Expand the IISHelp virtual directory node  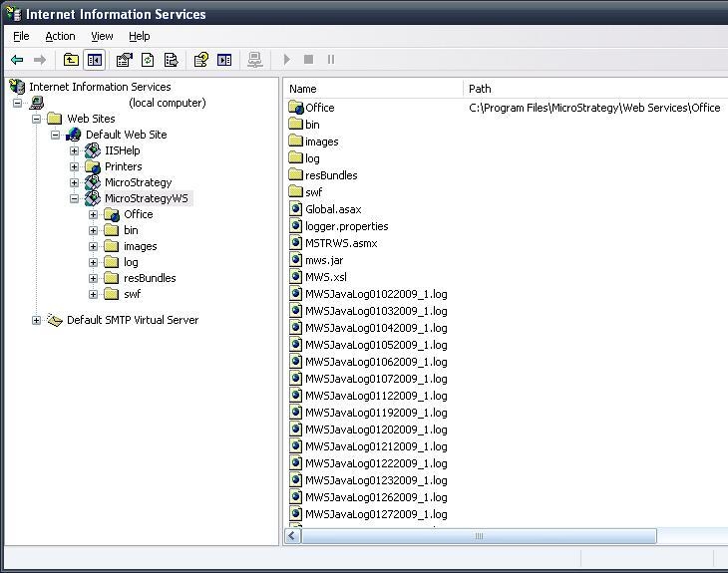[x=75, y=150]
